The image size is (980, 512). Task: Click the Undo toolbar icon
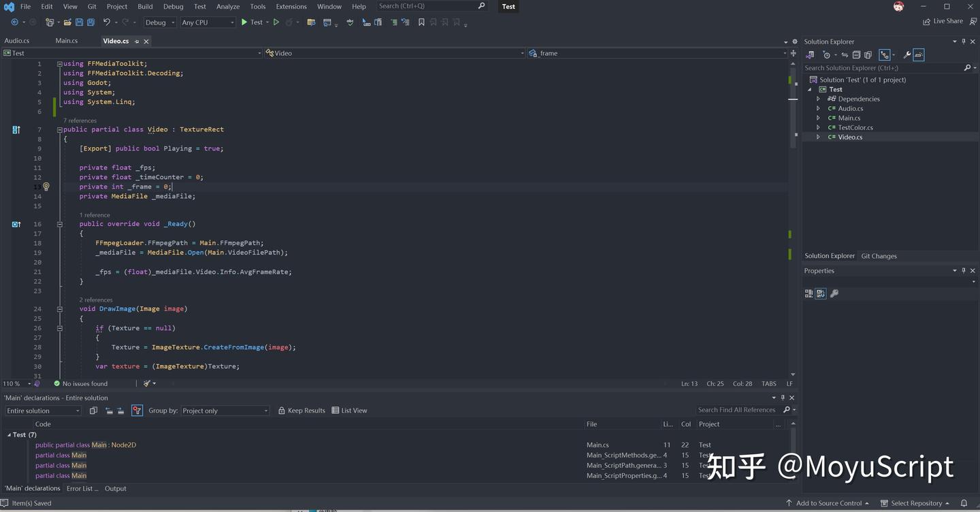pos(107,22)
